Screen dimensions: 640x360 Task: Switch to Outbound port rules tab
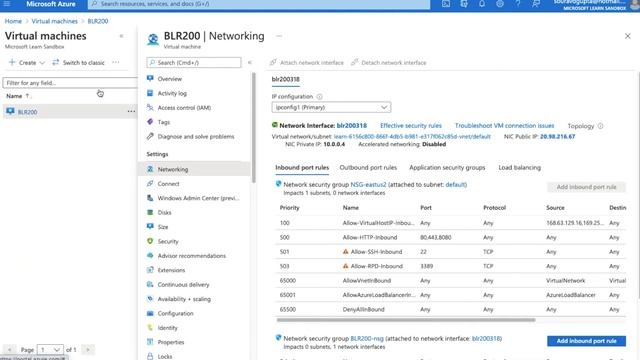coord(368,167)
